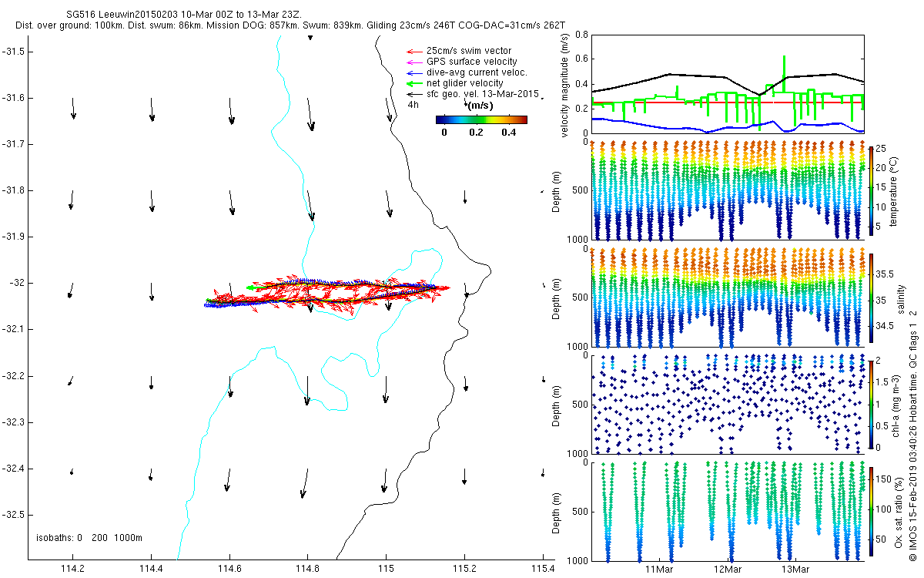Screen dimensions: 924x578
Task: Click the '12Mar' date tick label
Action: click(x=728, y=570)
